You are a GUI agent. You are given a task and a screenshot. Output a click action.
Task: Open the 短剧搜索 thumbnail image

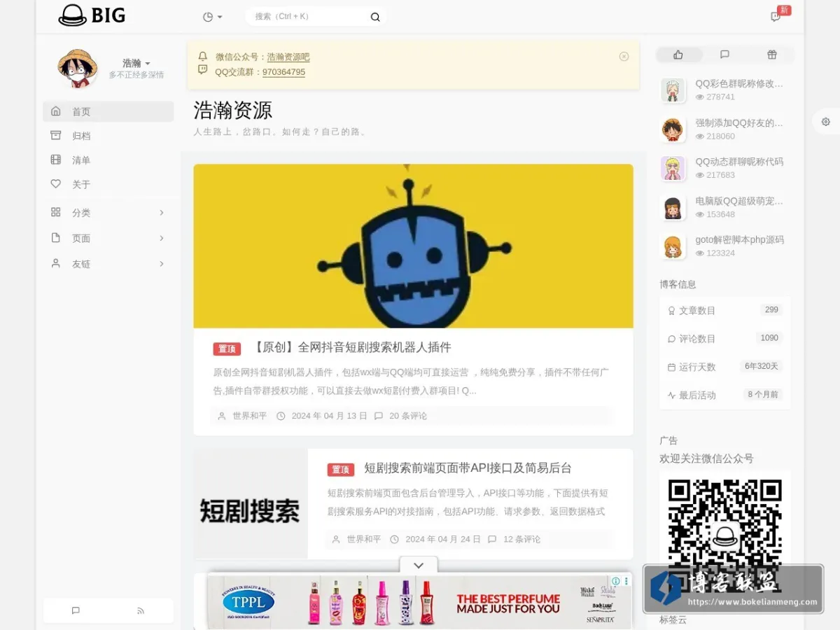(x=251, y=504)
